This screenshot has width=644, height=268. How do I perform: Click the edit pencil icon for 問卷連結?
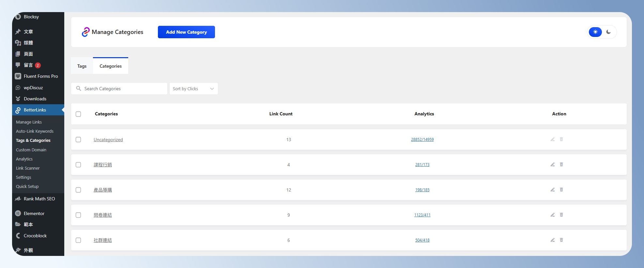(x=552, y=215)
